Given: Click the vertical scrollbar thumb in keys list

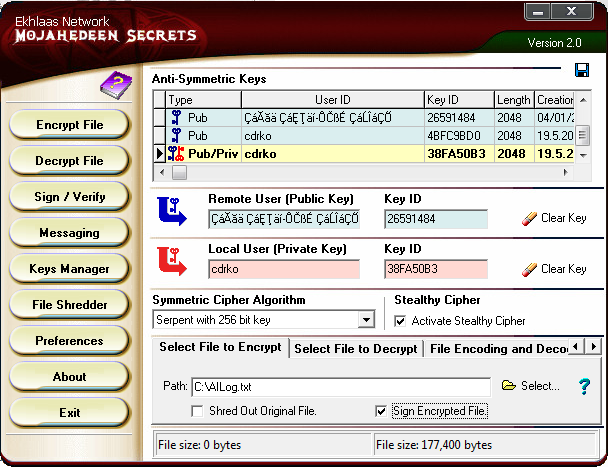Looking at the screenshot, I should pos(583,135).
